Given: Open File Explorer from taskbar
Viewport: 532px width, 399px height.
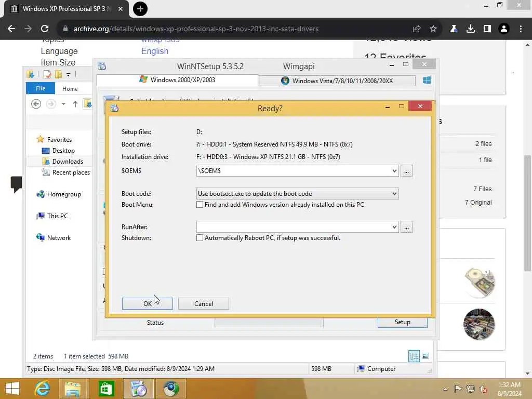Looking at the screenshot, I should click(x=73, y=389).
